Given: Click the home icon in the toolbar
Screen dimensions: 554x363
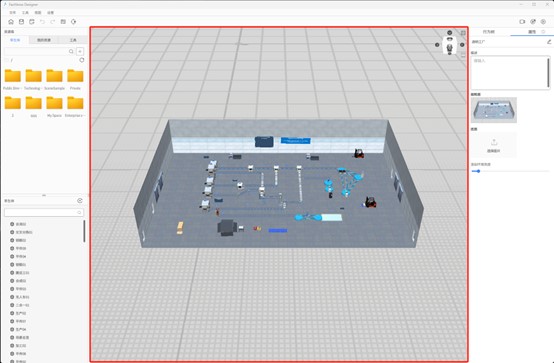Looking at the screenshot, I should click(x=11, y=22).
